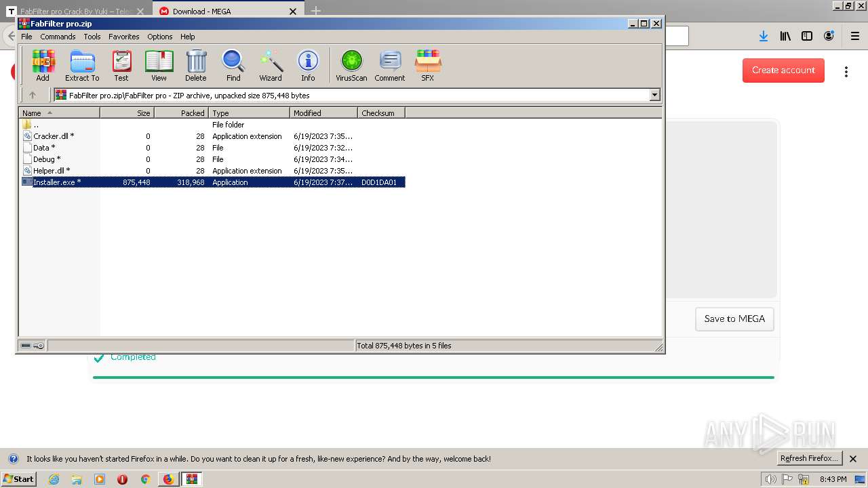Run VirusScan on the archive
The width and height of the screenshot is (868, 488).
(351, 66)
